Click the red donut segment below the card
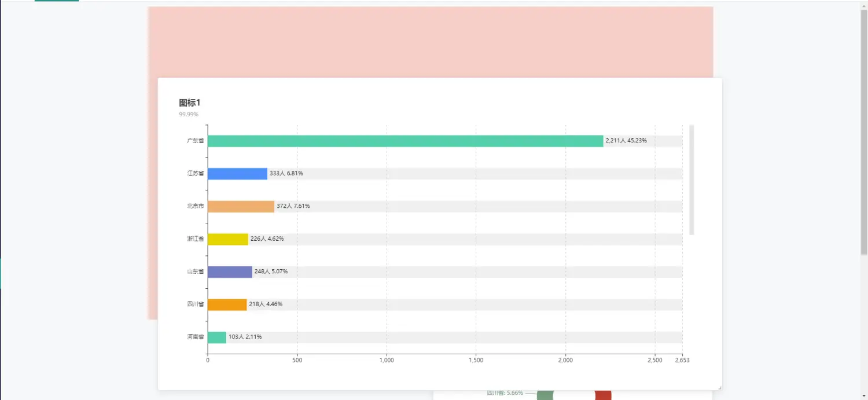The image size is (868, 400). click(603, 395)
